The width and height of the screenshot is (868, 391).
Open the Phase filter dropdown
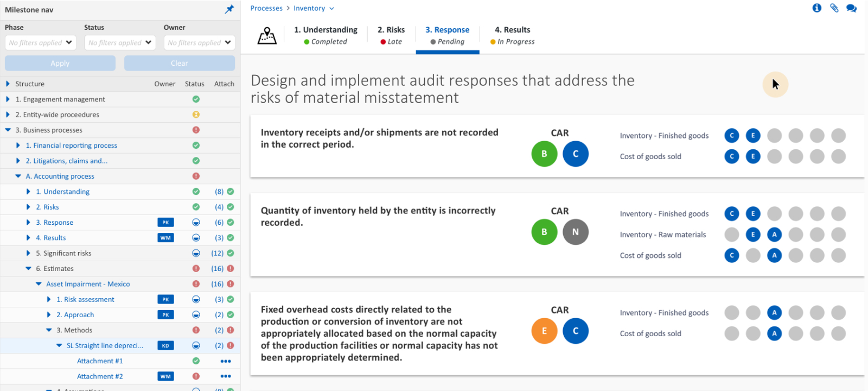click(x=41, y=42)
